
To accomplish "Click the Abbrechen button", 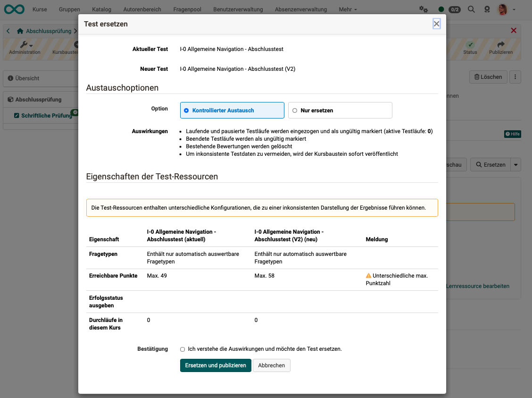I will 272,365.
